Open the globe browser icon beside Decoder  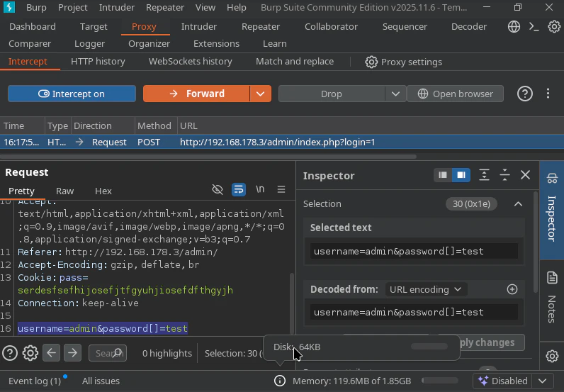514,27
